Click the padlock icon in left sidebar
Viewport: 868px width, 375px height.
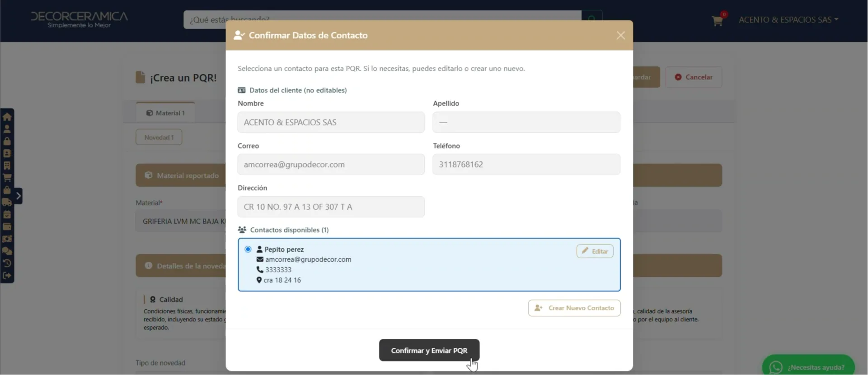pos(7,141)
